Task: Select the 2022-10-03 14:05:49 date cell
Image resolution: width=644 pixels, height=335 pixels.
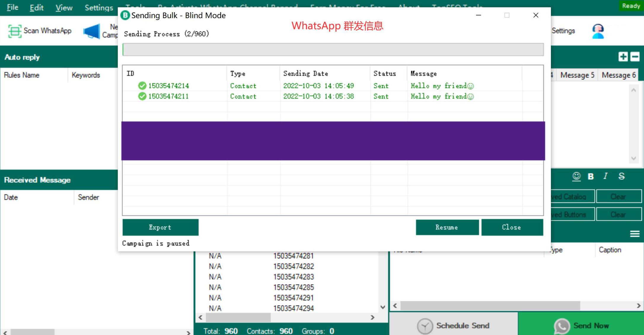Action: pyautogui.click(x=318, y=86)
